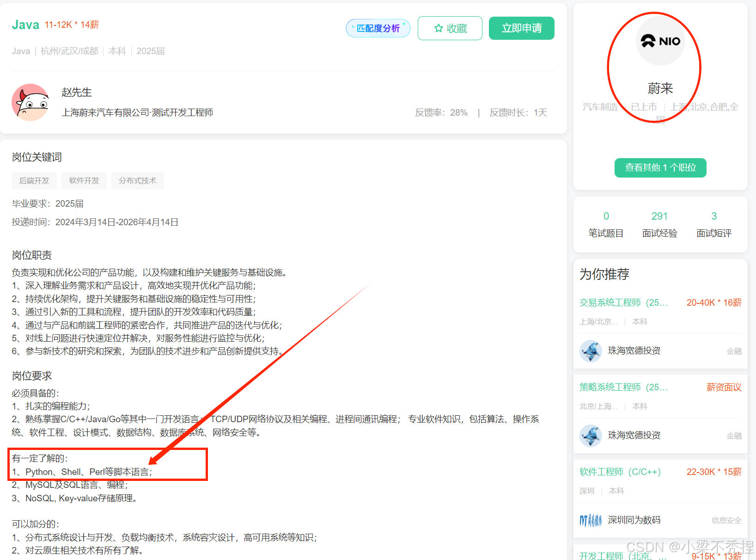The image size is (756, 560).
Task: Select the 分布式技术 keyword tag
Action: click(x=138, y=181)
